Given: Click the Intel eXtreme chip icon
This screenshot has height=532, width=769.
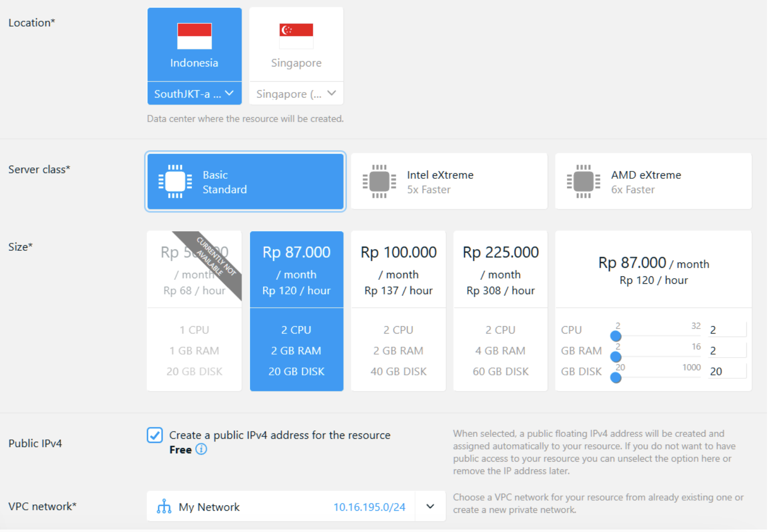Looking at the screenshot, I should point(379,181).
